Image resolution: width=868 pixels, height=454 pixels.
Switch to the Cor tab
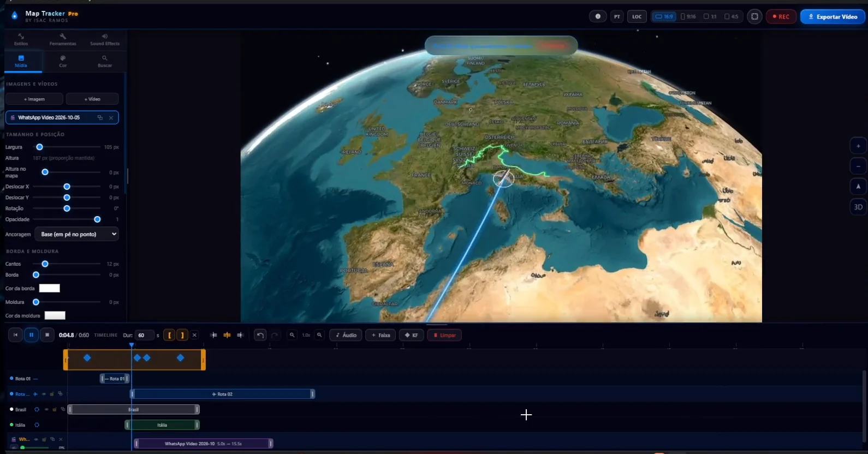[63, 61]
